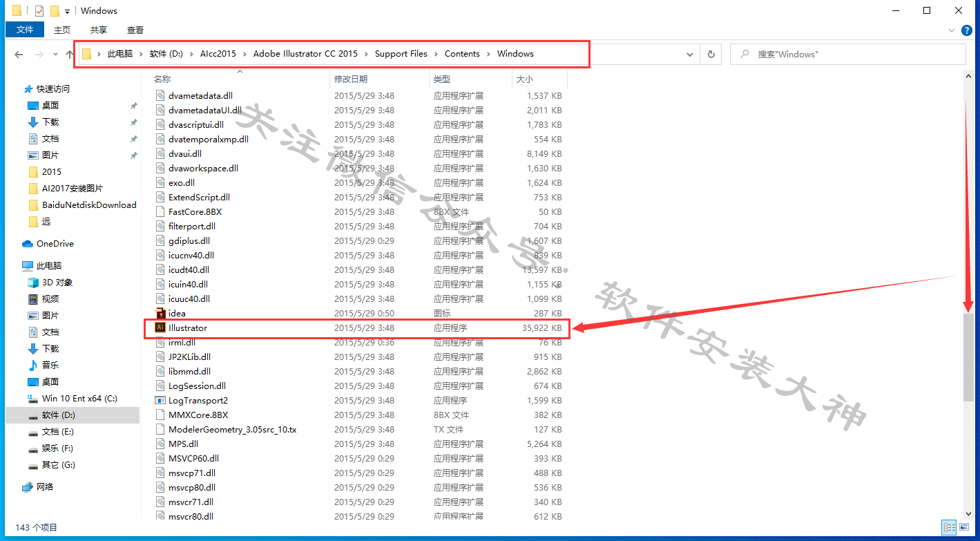Go back with the left arrow button
Screen dimensions: 980x541
click(19, 54)
